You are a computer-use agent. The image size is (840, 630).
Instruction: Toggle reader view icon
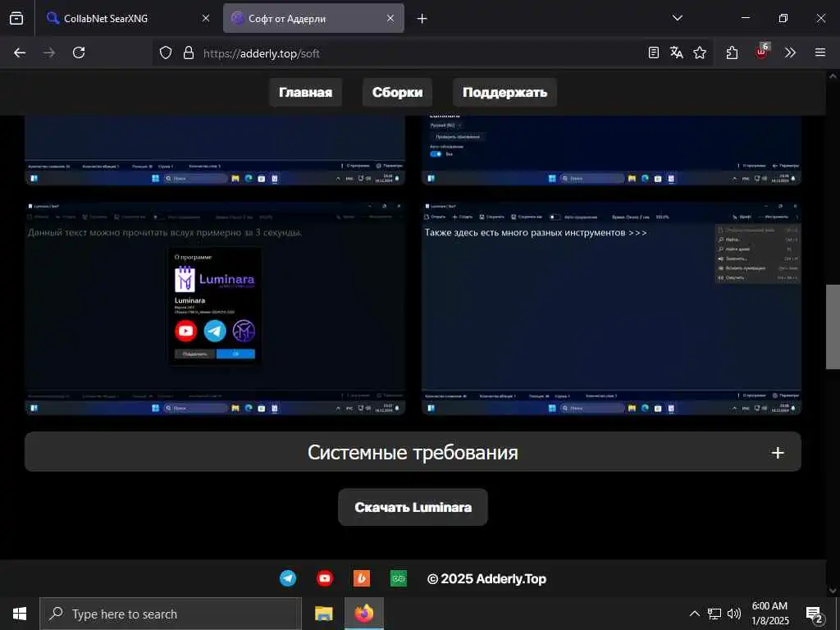pyautogui.click(x=654, y=52)
